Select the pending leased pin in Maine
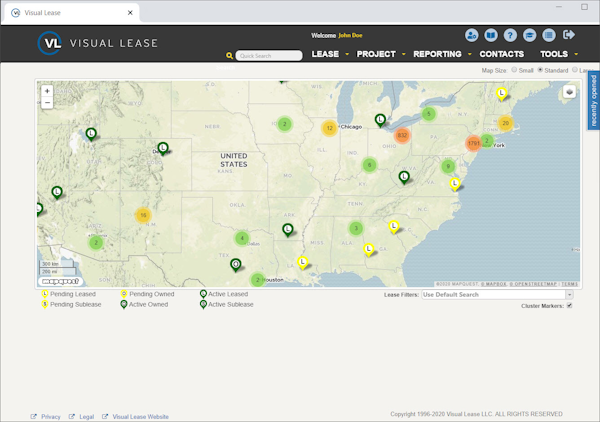600x422 pixels. [x=501, y=93]
